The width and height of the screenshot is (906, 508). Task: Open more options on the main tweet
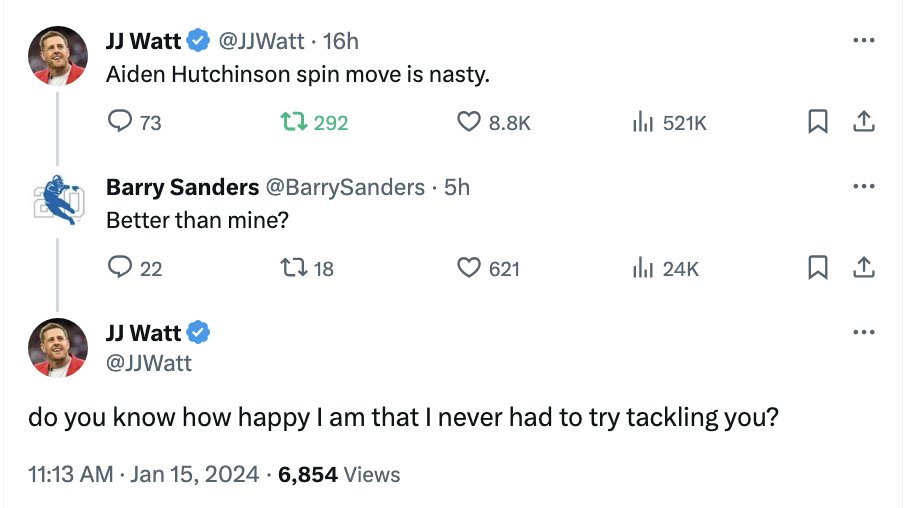(x=864, y=332)
